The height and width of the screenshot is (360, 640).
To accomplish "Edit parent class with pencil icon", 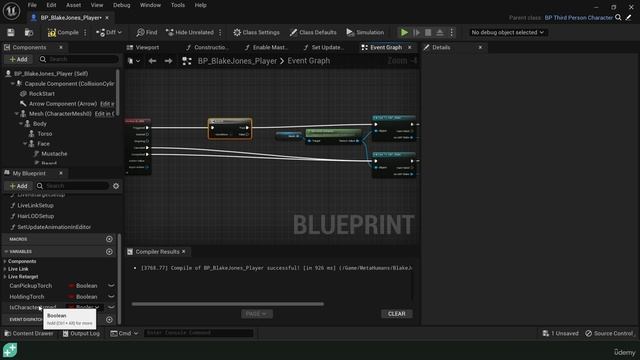I will (629, 18).
